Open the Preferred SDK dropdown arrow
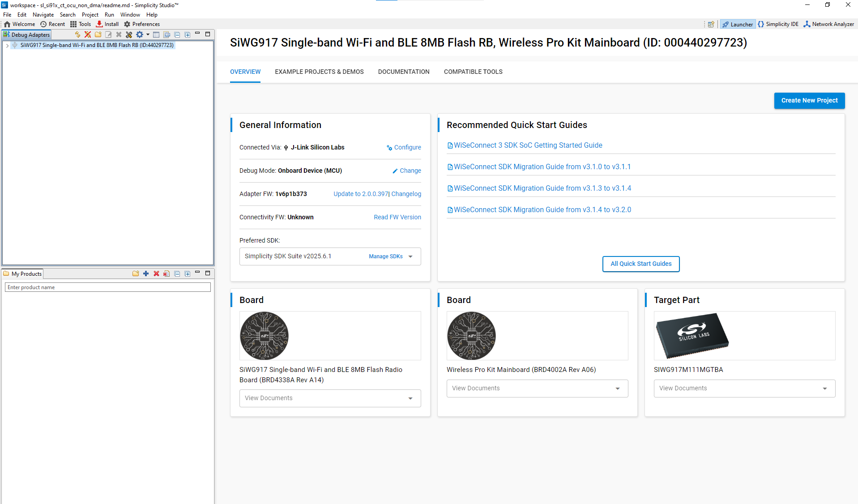 pos(410,256)
